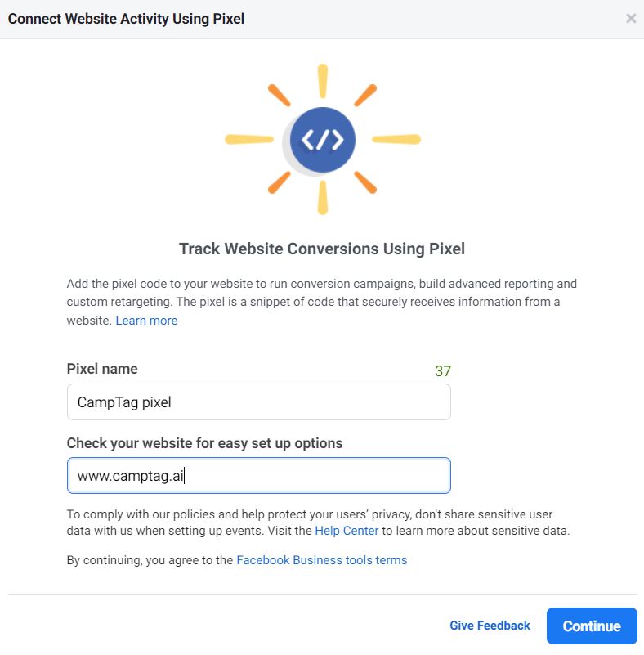This screenshot has width=644, height=655.
Task: Close the Connect Website Activity dialog
Action: tap(630, 19)
